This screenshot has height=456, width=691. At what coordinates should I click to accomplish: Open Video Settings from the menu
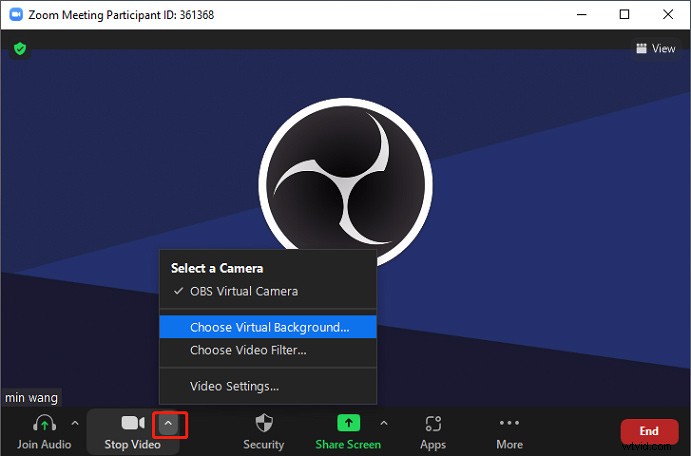pos(268,386)
